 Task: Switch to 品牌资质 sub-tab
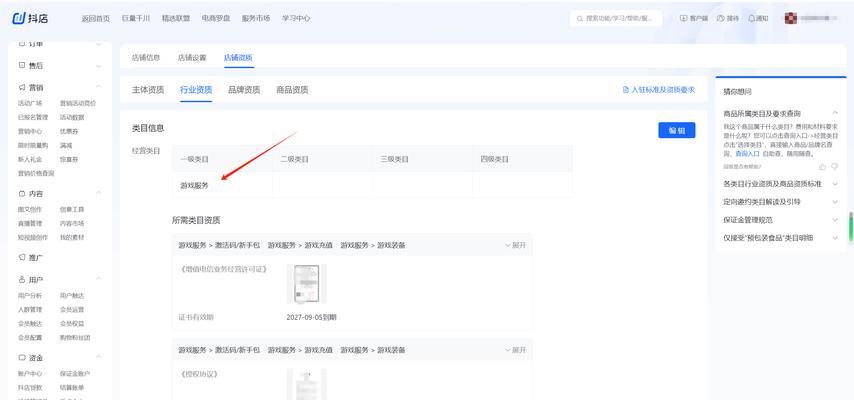[x=244, y=90]
